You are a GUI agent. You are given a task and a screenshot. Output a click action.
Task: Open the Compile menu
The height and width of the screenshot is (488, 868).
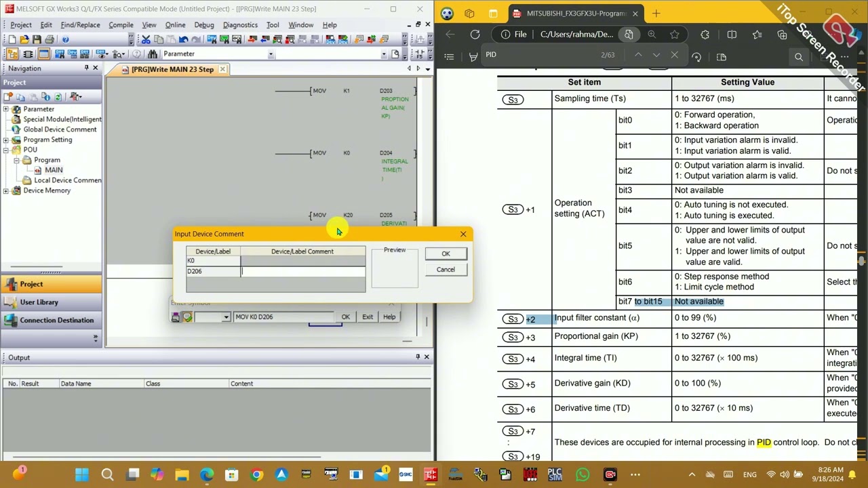pyautogui.click(x=121, y=25)
